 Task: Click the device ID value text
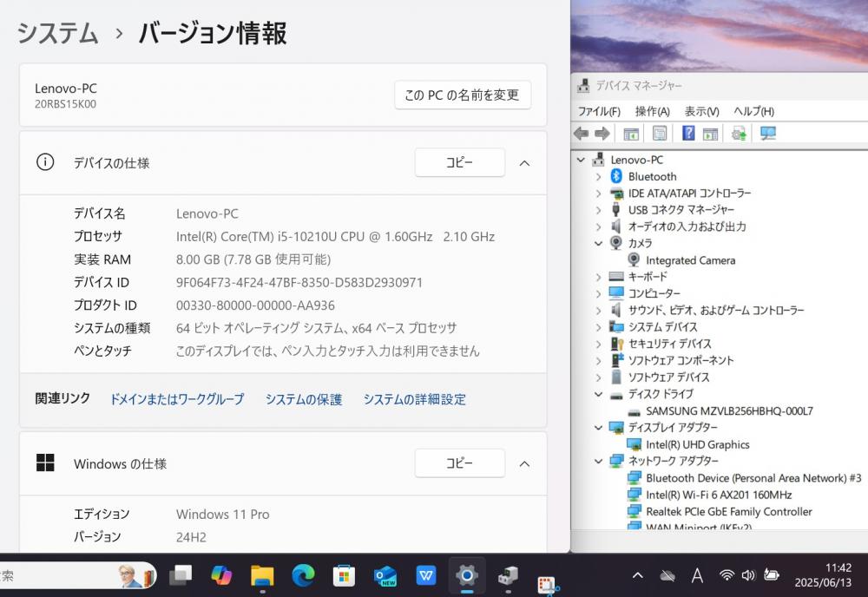coord(299,283)
